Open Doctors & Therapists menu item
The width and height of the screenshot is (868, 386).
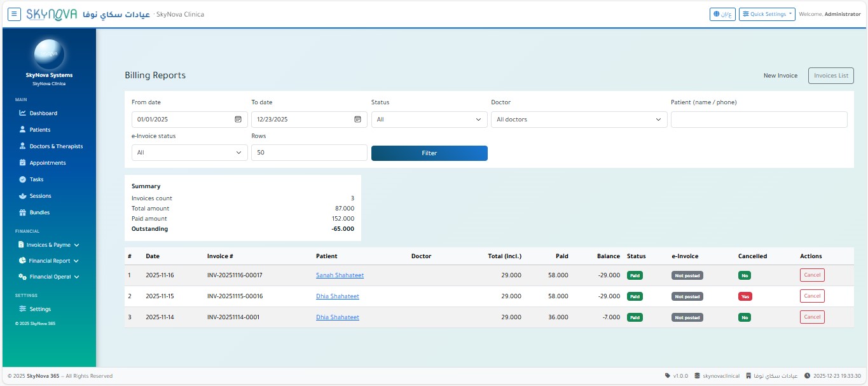point(56,146)
